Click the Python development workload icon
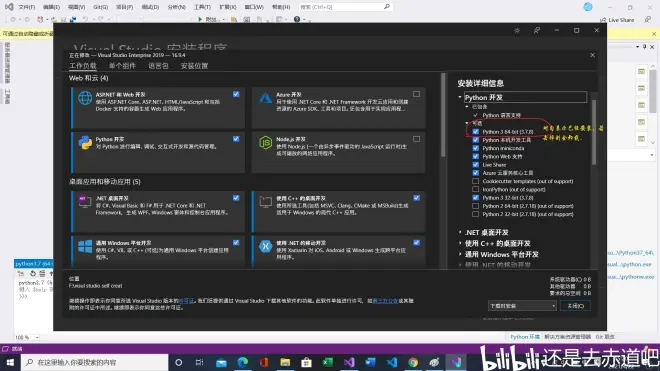660x371 pixels. click(85, 143)
